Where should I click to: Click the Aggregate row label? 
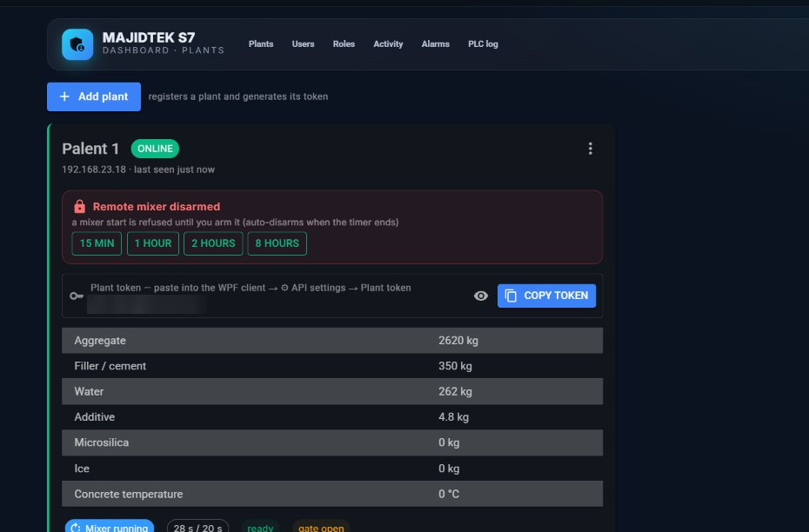point(100,341)
